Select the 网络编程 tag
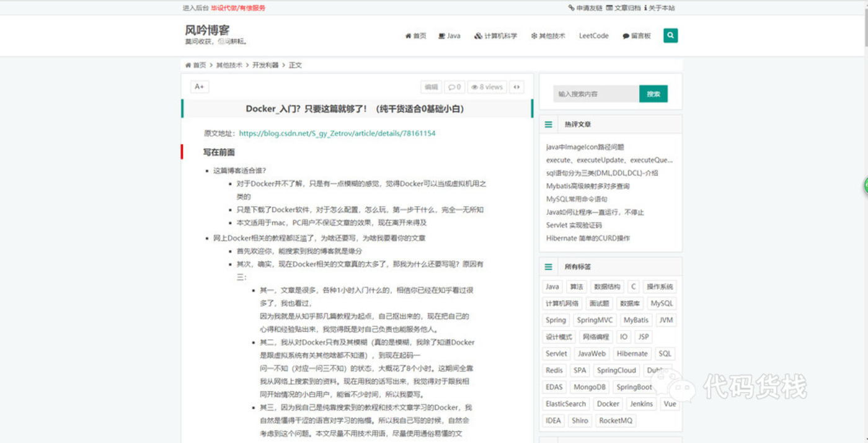 point(596,337)
